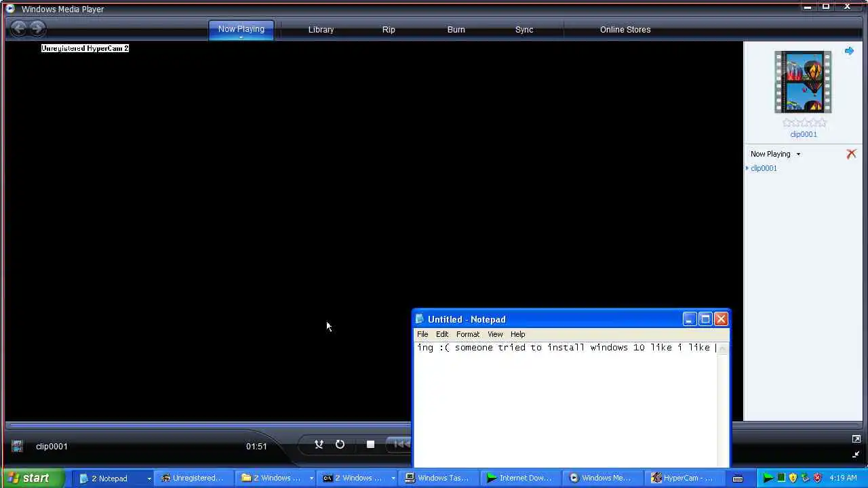Image resolution: width=868 pixels, height=488 pixels.
Task: Switch Media Player to full screen view
Action: (856, 439)
